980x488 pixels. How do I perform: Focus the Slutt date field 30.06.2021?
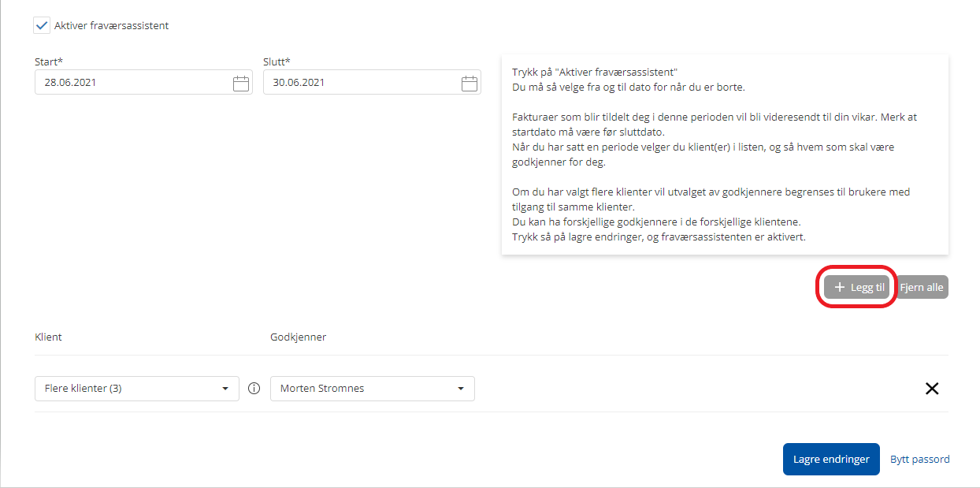358,83
